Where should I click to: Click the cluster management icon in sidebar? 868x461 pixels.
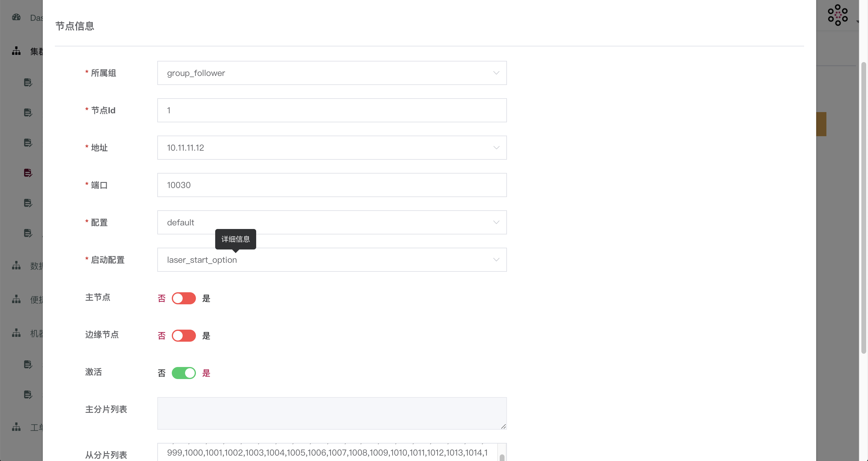tap(16, 51)
